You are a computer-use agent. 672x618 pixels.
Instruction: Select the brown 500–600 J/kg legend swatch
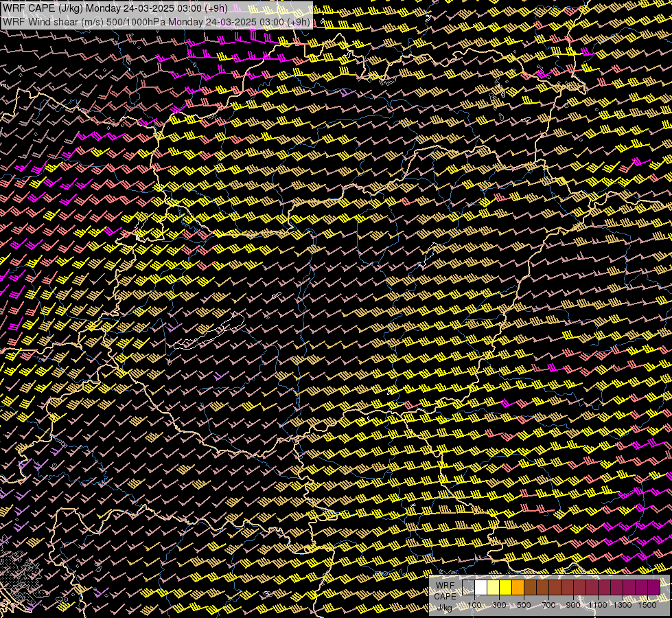click(x=530, y=587)
